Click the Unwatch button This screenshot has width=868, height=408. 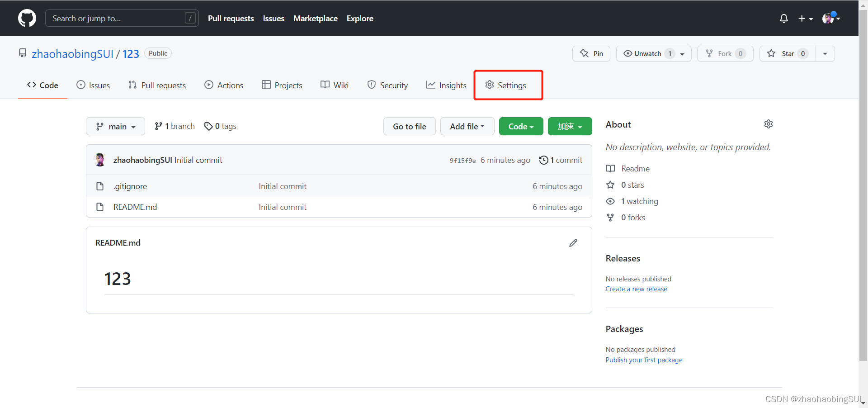click(647, 53)
